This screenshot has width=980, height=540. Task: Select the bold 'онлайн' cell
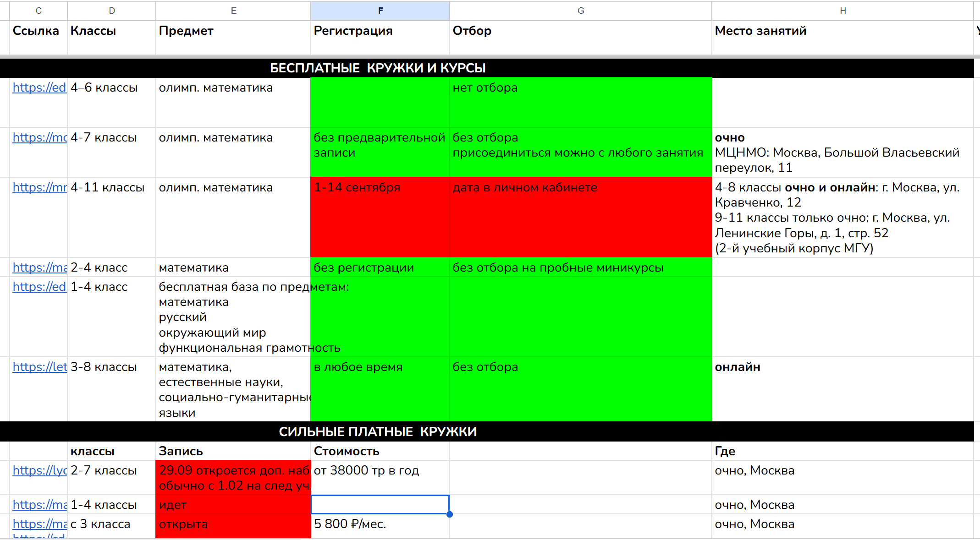pos(842,389)
